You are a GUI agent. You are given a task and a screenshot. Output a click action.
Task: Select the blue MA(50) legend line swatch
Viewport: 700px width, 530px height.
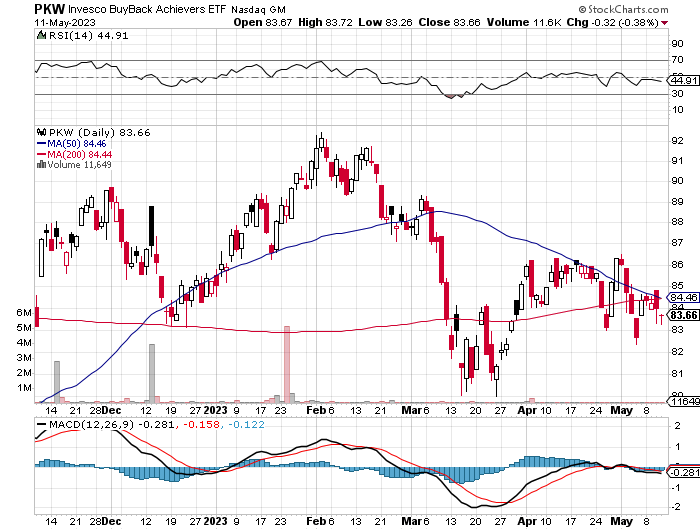(42, 144)
